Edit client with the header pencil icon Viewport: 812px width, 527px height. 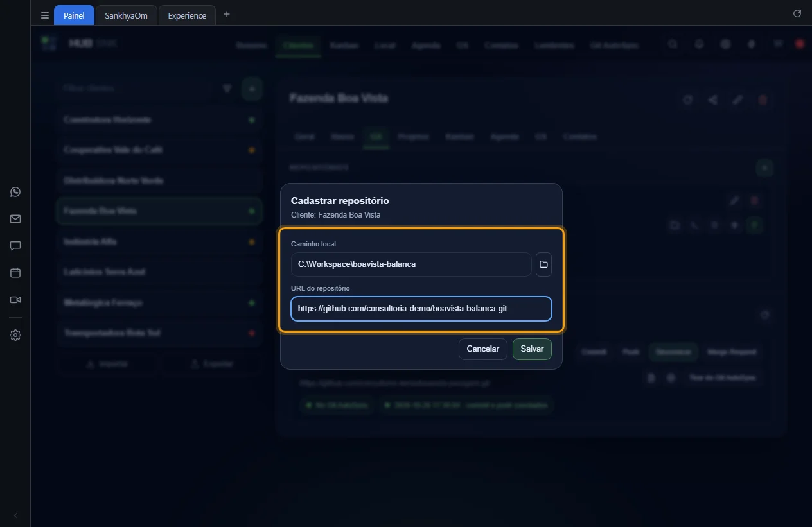738,100
